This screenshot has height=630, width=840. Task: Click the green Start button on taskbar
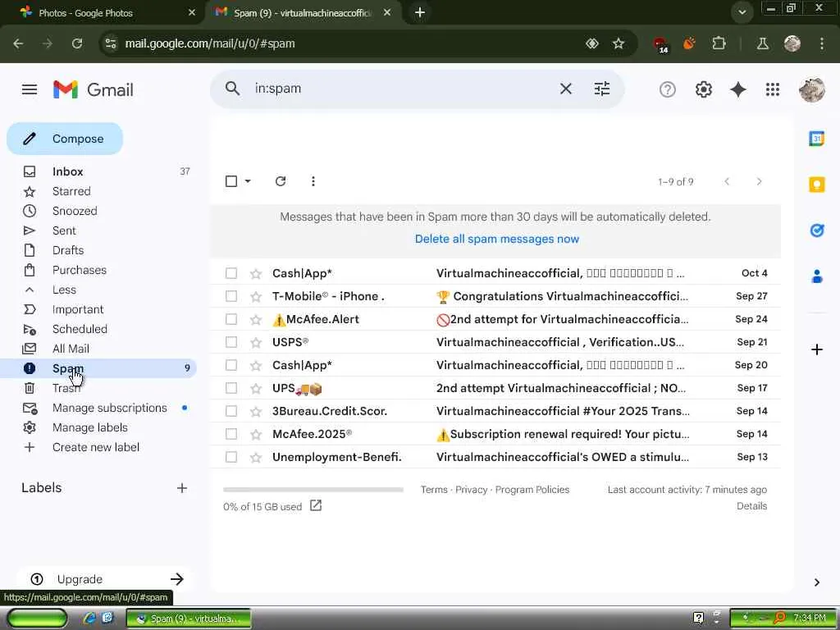38,619
